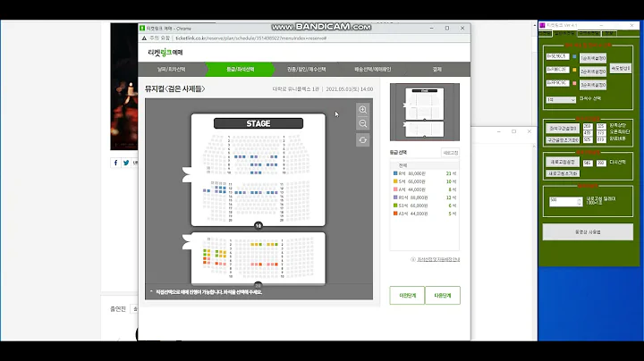Click the security warning icon in address bar
Screen dimensions: 644x361
[x=144, y=38]
